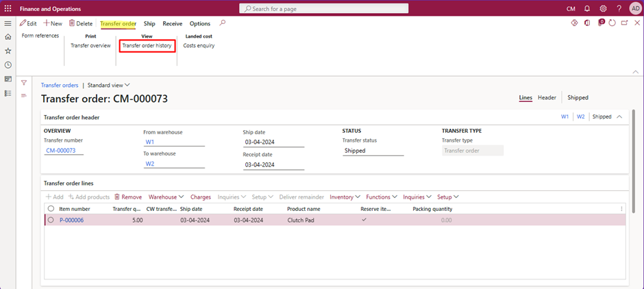Open Modules list icon in sidebar
The width and height of the screenshot is (644, 289).
click(8, 93)
